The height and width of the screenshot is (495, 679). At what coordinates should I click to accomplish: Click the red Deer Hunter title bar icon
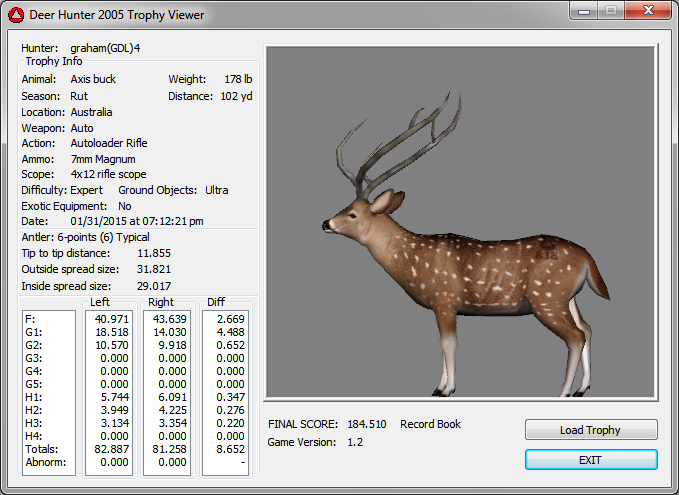[x=15, y=14]
